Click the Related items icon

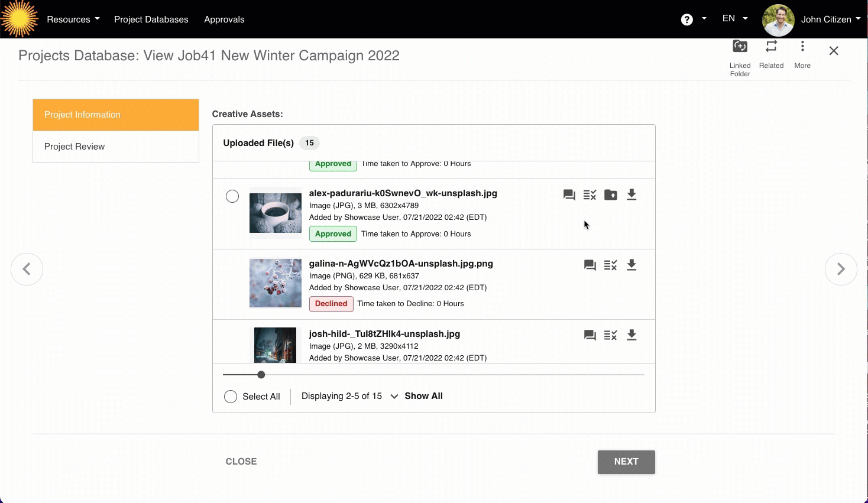771,47
